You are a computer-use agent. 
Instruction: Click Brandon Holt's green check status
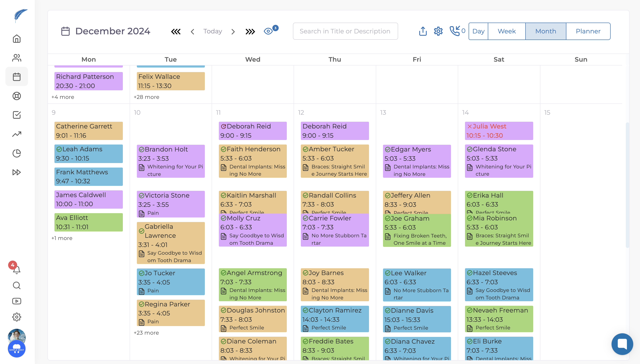pos(142,149)
